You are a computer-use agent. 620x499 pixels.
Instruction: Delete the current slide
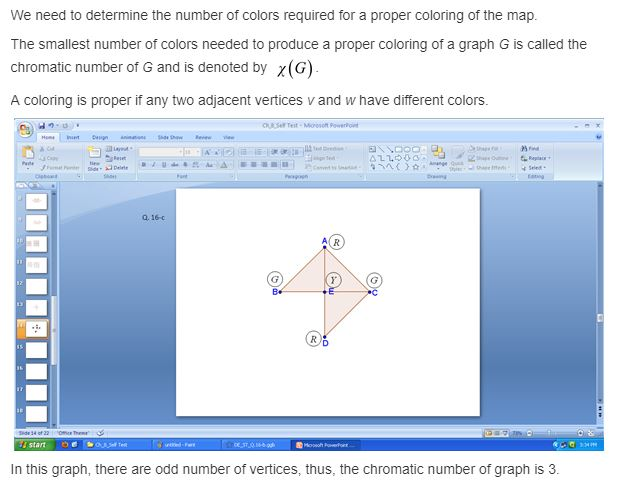tap(117, 168)
